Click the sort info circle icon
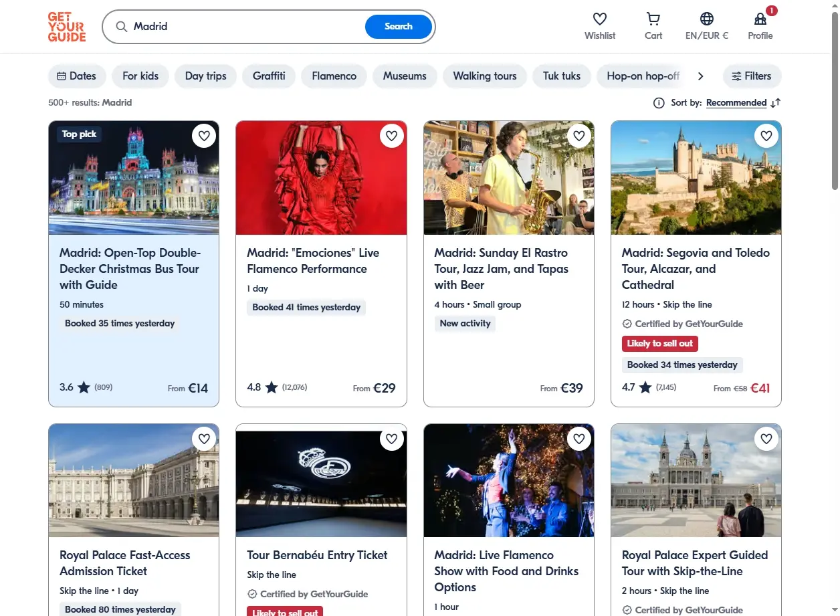 [659, 103]
